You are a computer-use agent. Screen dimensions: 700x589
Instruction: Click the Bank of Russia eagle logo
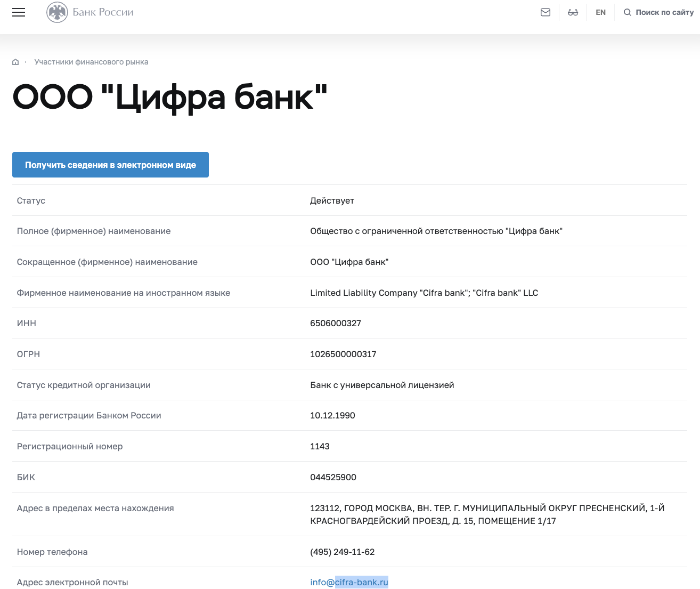57,12
